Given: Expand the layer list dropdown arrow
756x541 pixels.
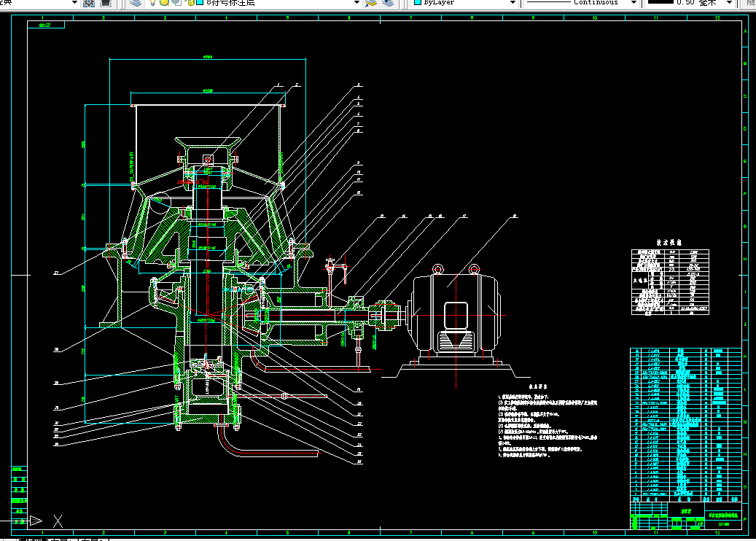Looking at the screenshot, I should [356, 3].
